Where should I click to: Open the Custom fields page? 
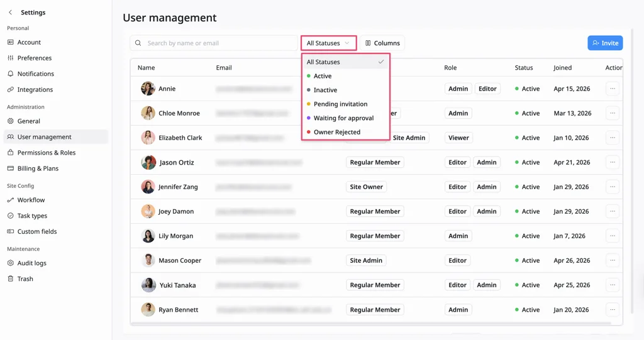[x=37, y=232]
